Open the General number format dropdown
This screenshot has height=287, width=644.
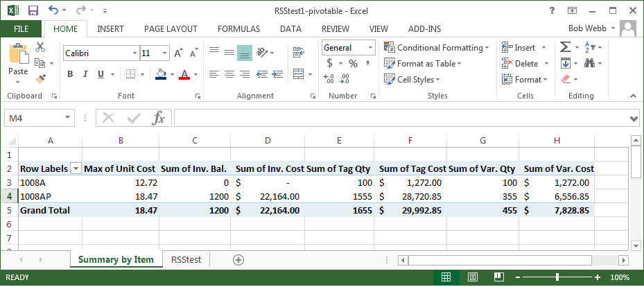[371, 48]
